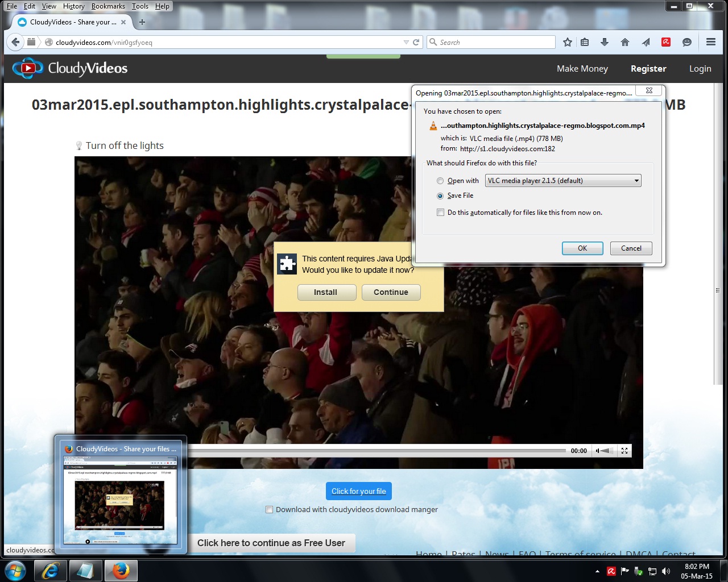The height and width of the screenshot is (582, 728).
Task: Launch Internet Explorer from the taskbar
Action: click(51, 571)
